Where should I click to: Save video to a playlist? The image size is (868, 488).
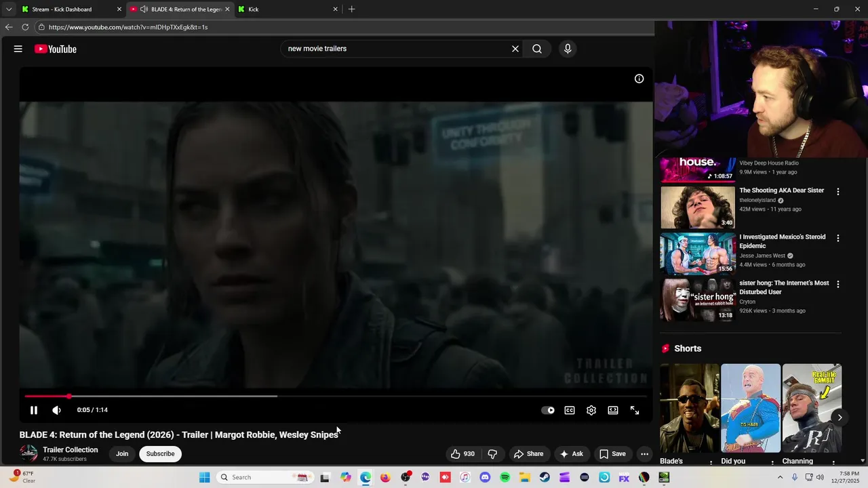click(612, 454)
